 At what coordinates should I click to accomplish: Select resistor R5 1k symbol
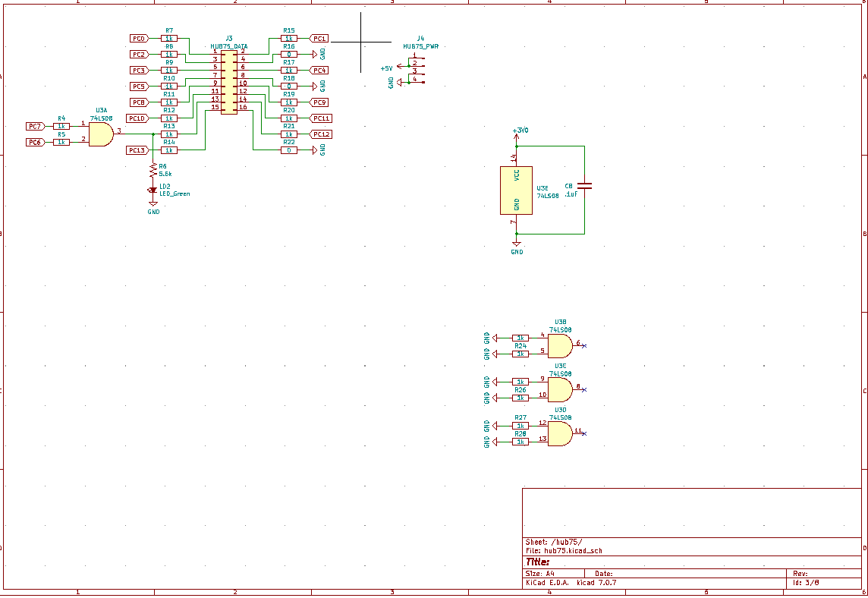coord(61,143)
